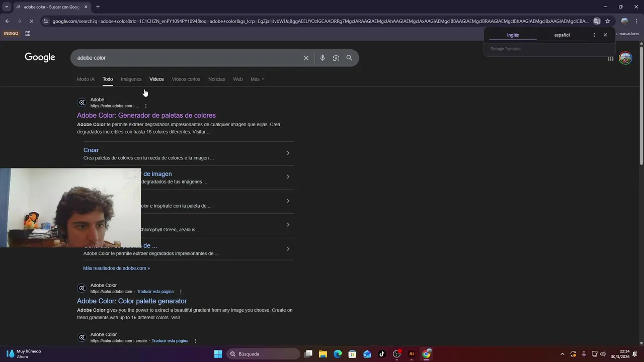Open chevron beside Chlorophyll Green sitelink

tap(288, 224)
